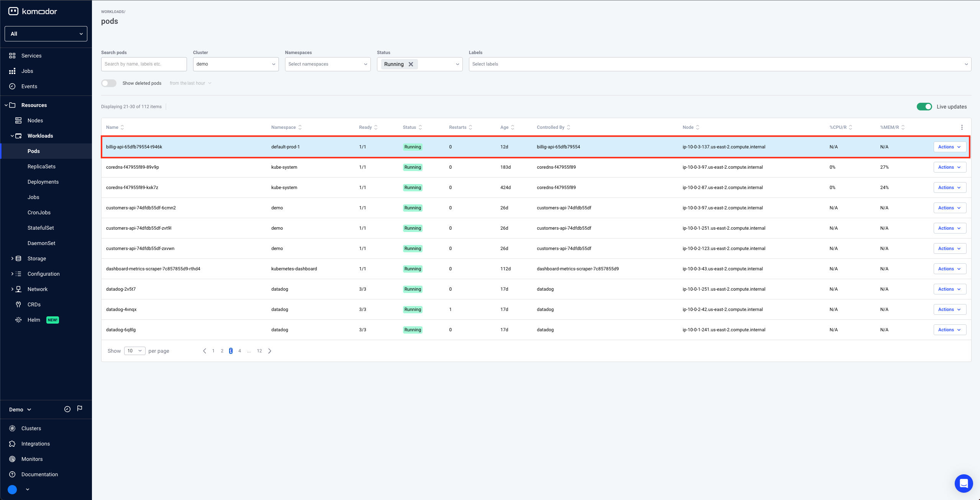980x500 pixels.
Task: Open DaemonSet in sidebar
Action: (x=41, y=243)
